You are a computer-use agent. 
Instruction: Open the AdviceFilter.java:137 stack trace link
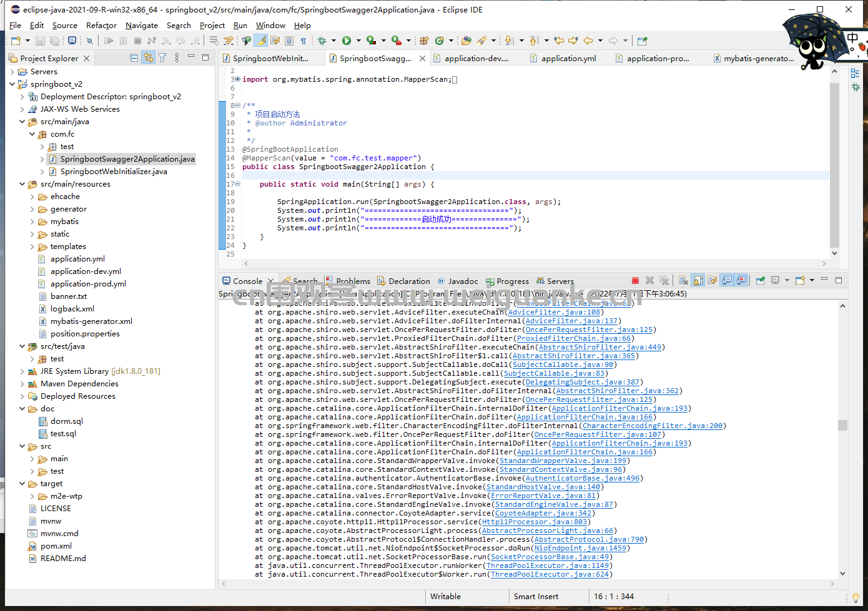coord(571,321)
